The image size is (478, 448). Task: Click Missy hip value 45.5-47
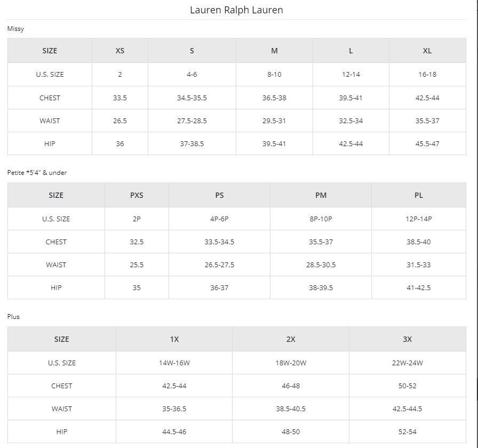click(x=427, y=144)
